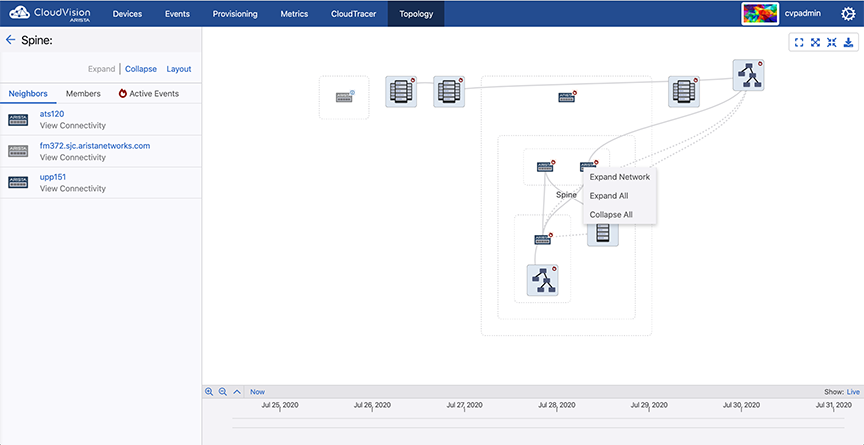Click the cvpadmin username

[x=803, y=13]
